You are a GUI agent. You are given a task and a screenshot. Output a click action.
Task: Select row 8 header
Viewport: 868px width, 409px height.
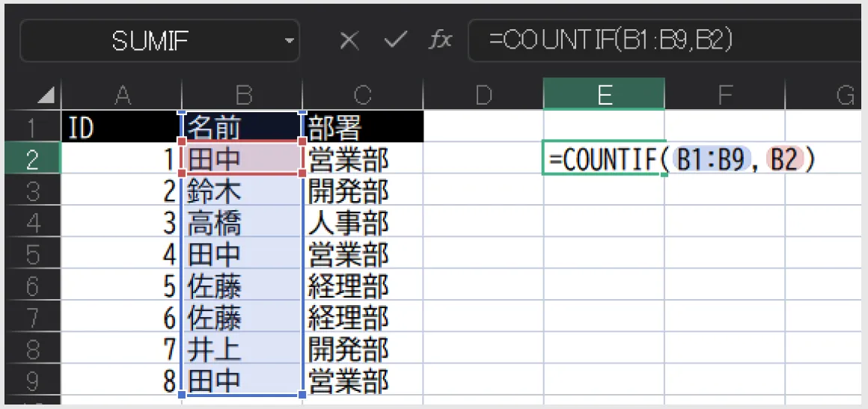point(32,348)
